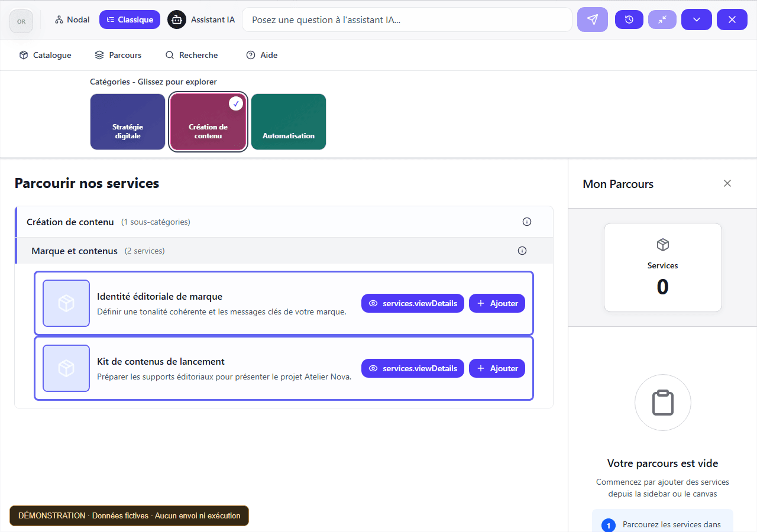Click the empty parcours clipboard icon
757x532 pixels.
pyautogui.click(x=663, y=403)
